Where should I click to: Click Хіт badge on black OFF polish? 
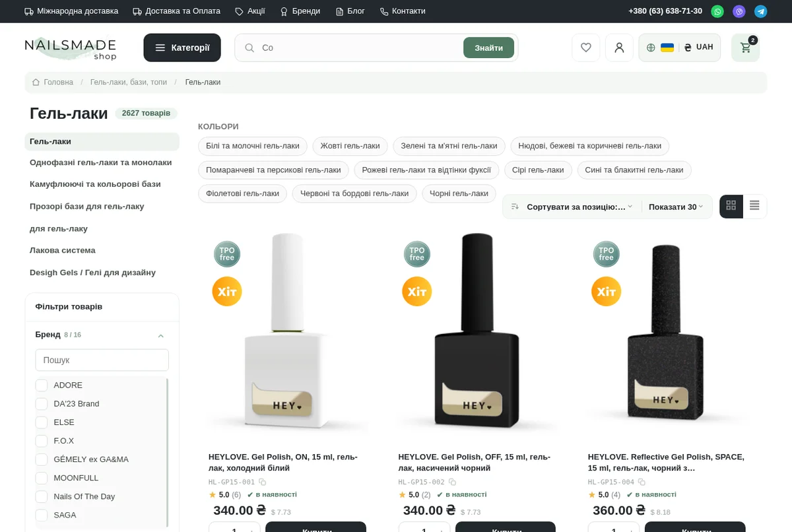pyautogui.click(x=416, y=291)
